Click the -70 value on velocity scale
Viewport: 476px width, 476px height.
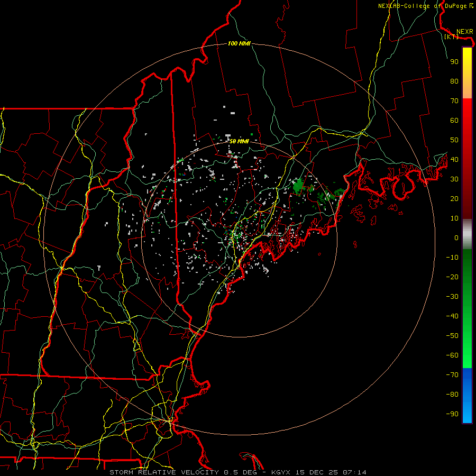pos(452,375)
